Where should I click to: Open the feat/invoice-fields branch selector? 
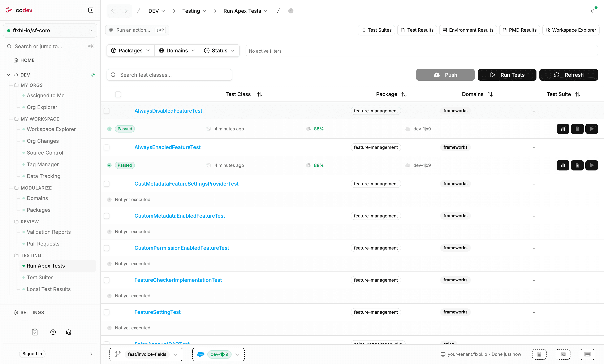[146, 354]
